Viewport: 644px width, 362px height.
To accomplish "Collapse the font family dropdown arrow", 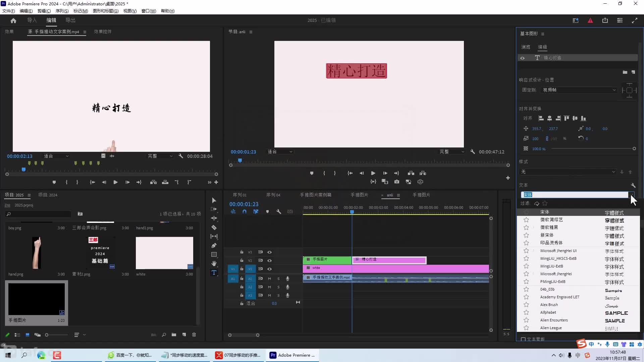I will click(x=631, y=195).
